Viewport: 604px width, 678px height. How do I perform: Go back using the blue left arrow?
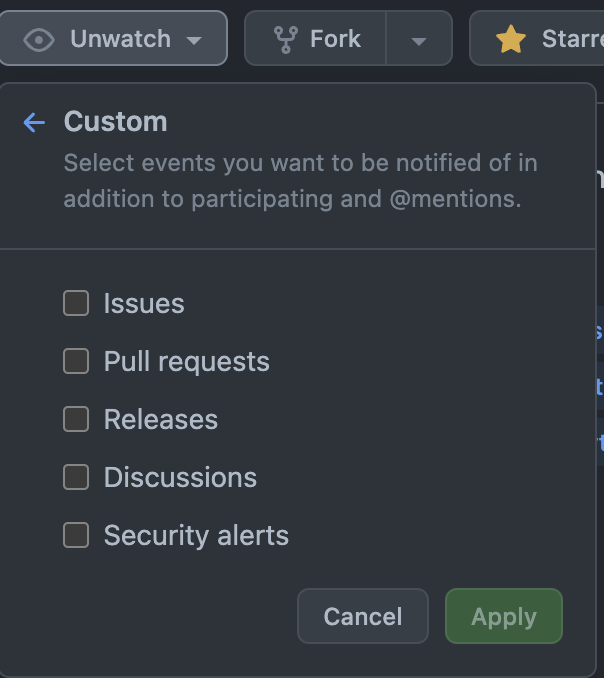[34, 122]
